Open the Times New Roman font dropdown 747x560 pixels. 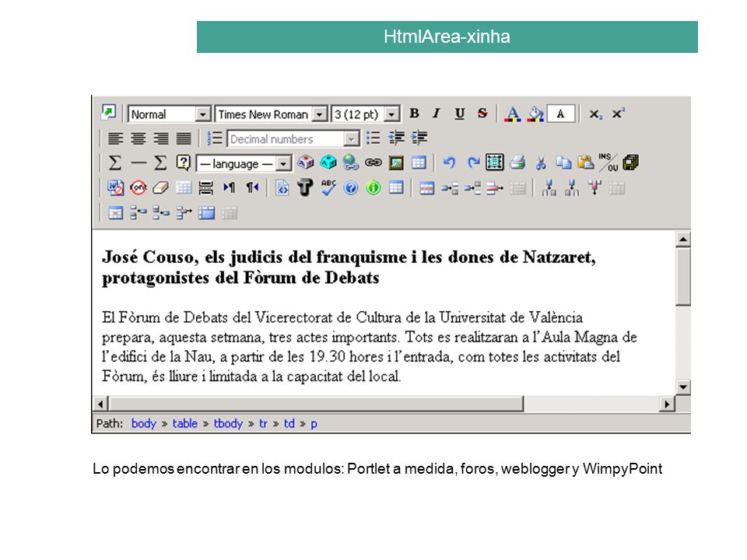click(x=271, y=114)
